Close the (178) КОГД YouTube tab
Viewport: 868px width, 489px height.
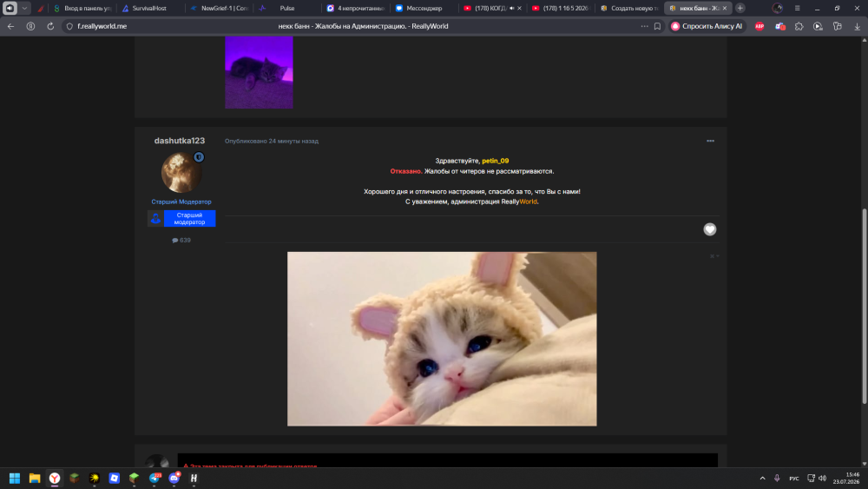[519, 9]
